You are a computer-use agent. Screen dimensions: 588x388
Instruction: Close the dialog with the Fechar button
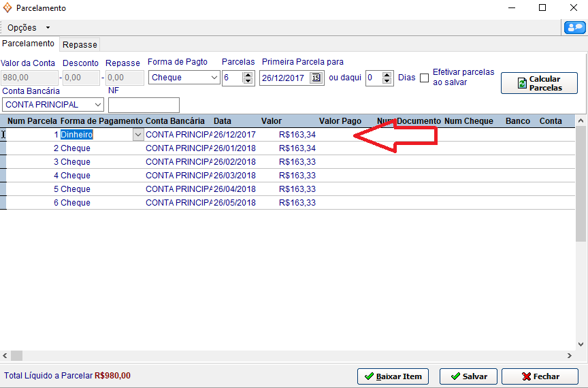[x=540, y=376]
